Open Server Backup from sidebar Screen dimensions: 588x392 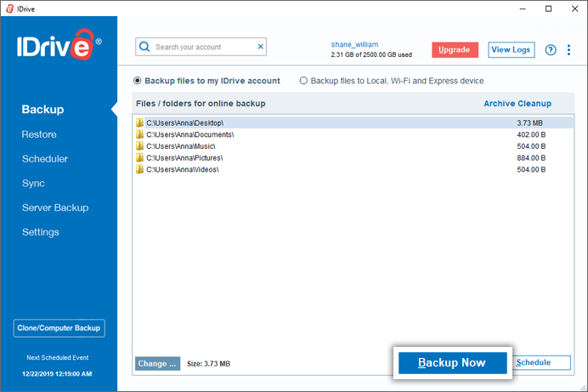(55, 207)
